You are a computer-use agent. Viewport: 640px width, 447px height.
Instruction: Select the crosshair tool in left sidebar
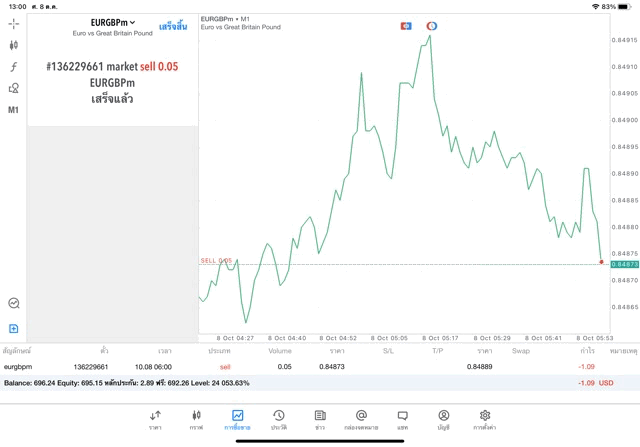coord(14,23)
